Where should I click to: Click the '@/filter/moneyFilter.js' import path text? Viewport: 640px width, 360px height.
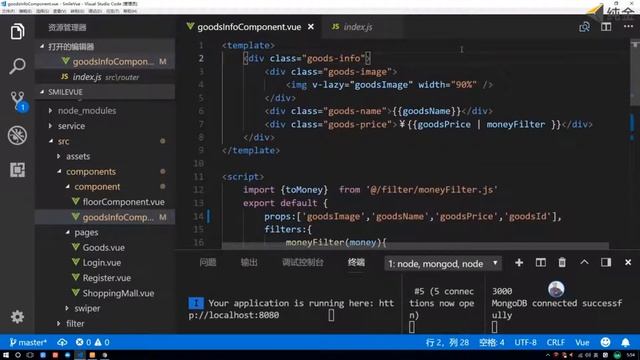(432, 190)
